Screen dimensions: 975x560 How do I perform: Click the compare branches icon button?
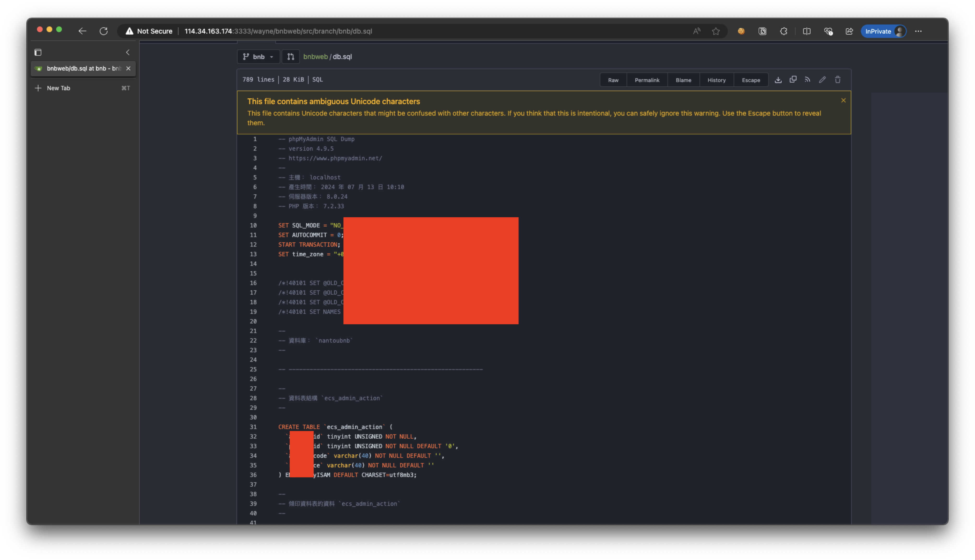click(291, 57)
